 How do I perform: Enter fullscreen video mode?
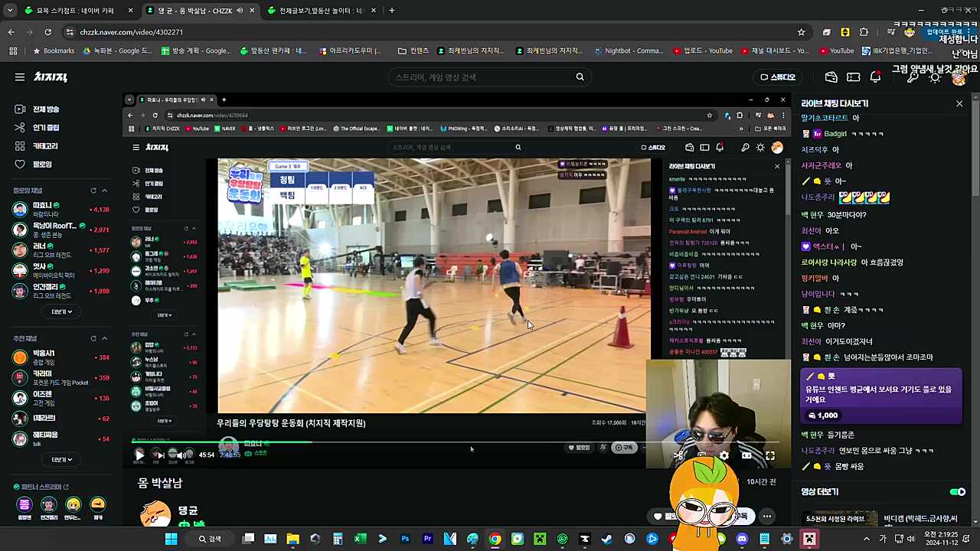(769, 455)
